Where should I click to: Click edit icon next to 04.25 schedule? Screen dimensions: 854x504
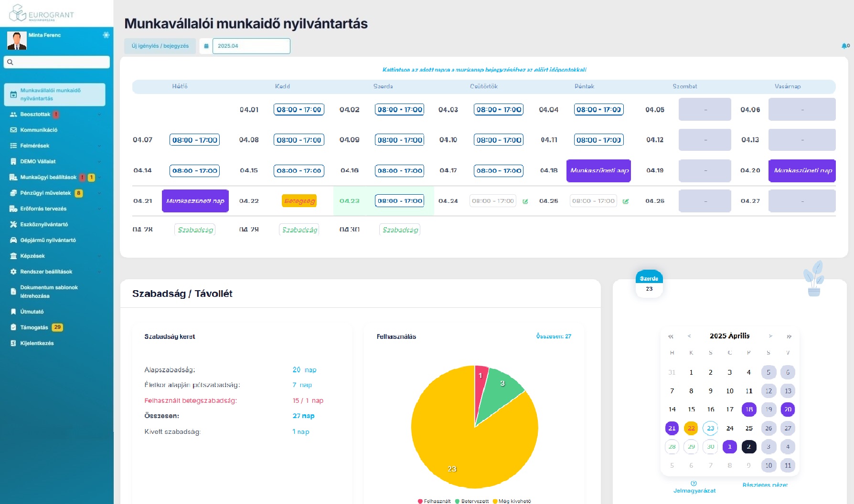626,201
